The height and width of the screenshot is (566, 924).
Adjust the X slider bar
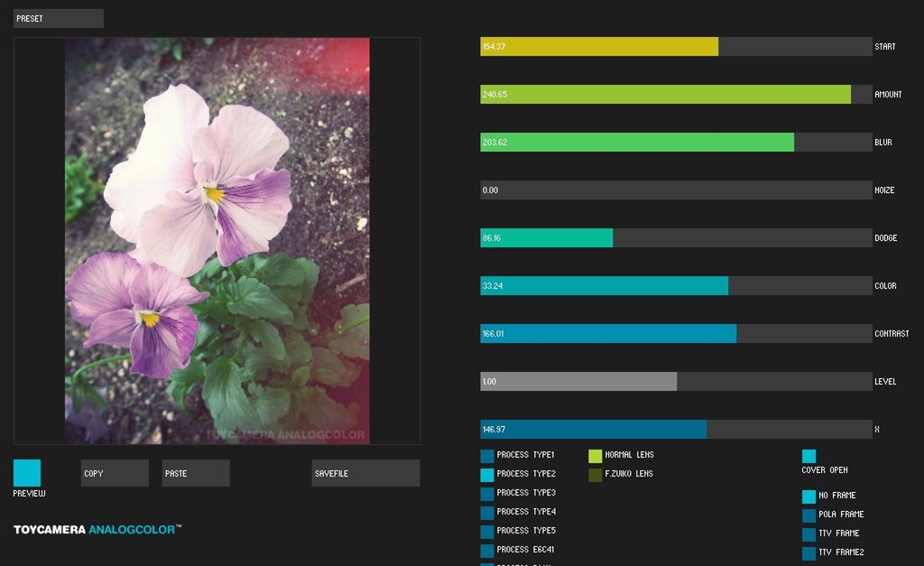(676, 429)
